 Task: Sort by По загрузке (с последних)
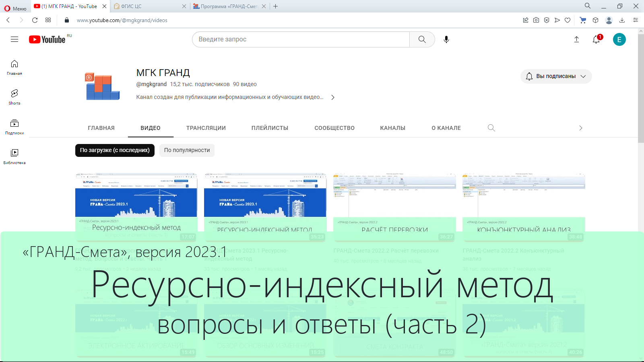point(115,150)
